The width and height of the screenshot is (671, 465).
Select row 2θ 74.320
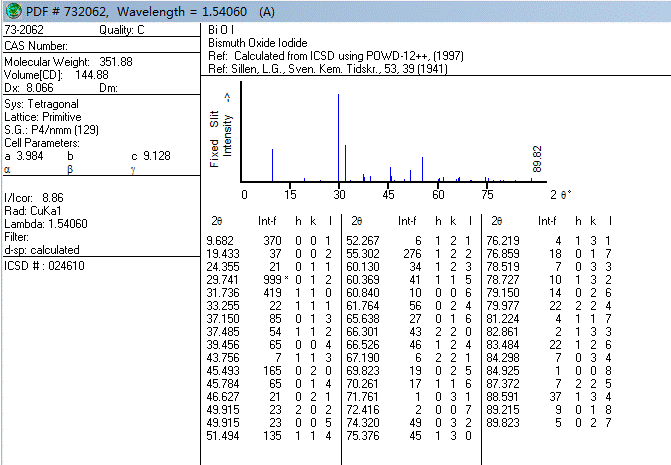point(409,423)
